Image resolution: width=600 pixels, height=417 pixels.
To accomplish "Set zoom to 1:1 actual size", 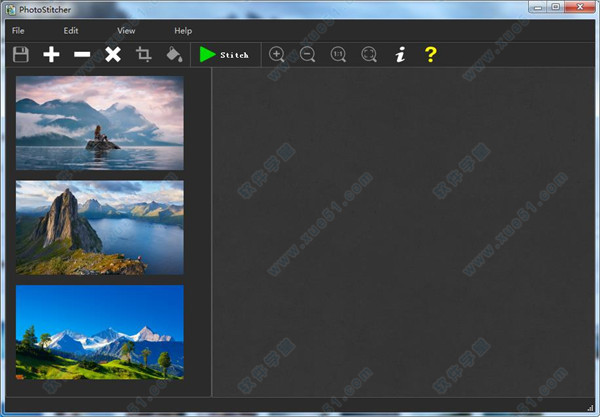I will click(338, 54).
